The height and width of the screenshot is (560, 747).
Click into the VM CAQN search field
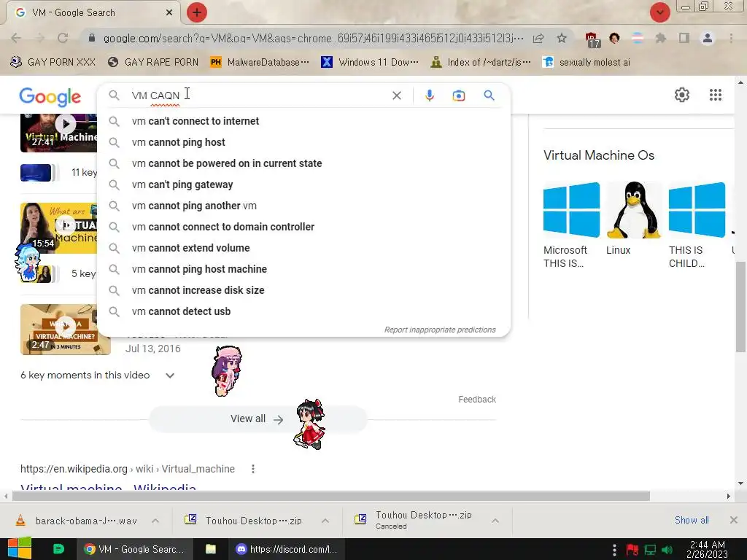coord(258,96)
